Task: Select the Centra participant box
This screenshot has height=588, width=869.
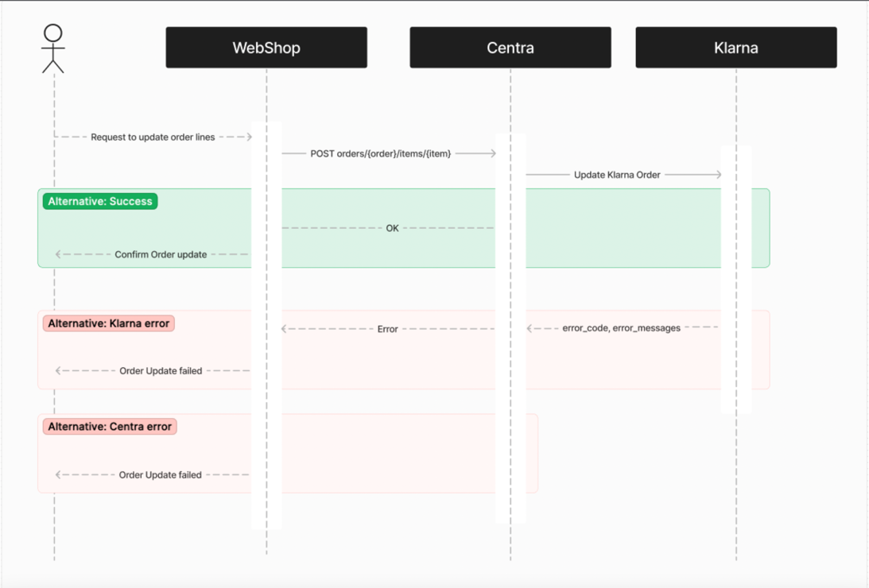Action: (x=510, y=48)
